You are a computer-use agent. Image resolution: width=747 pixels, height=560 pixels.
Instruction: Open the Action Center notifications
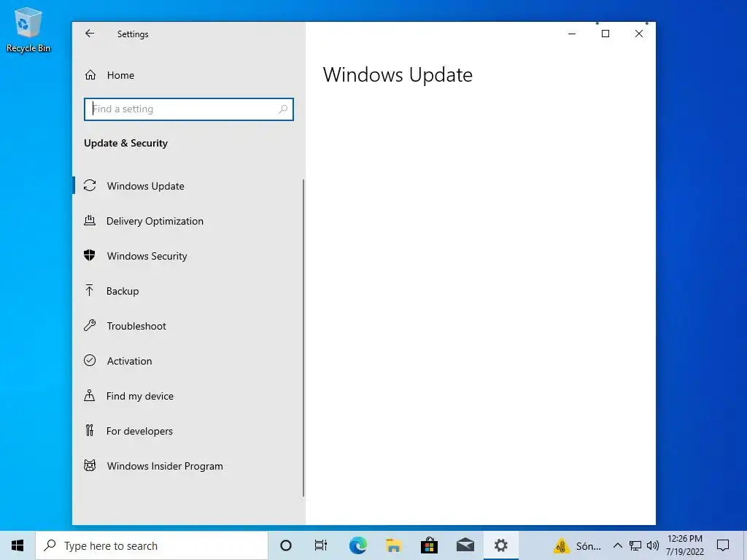point(723,545)
